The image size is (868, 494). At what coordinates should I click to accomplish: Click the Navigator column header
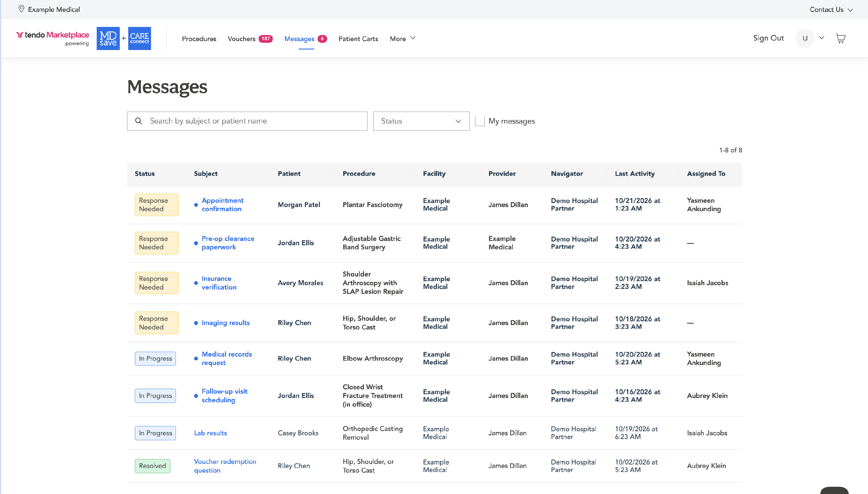click(567, 174)
